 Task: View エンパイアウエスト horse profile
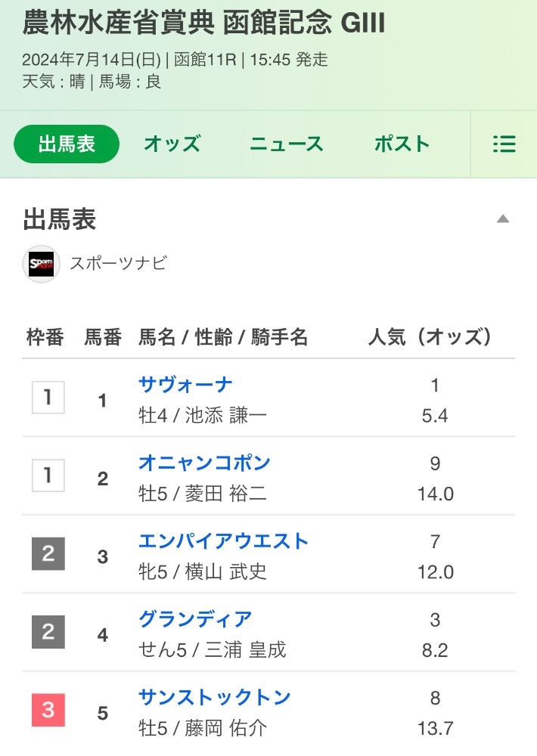click(223, 541)
